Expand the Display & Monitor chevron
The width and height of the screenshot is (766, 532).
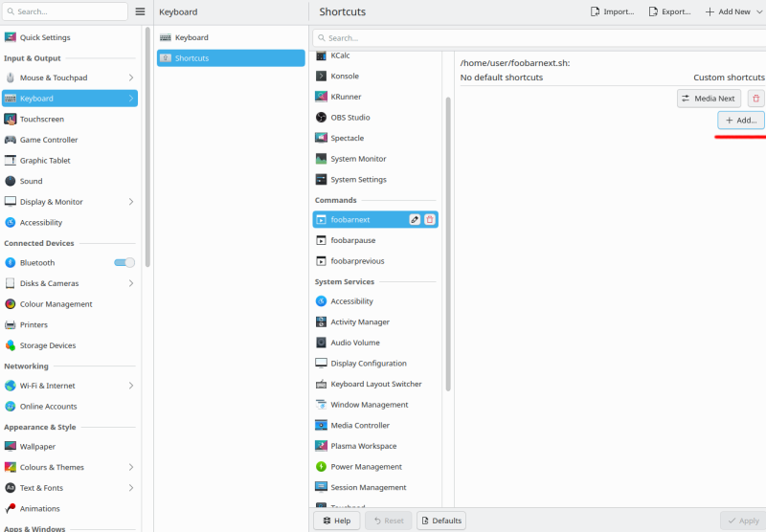tap(131, 202)
